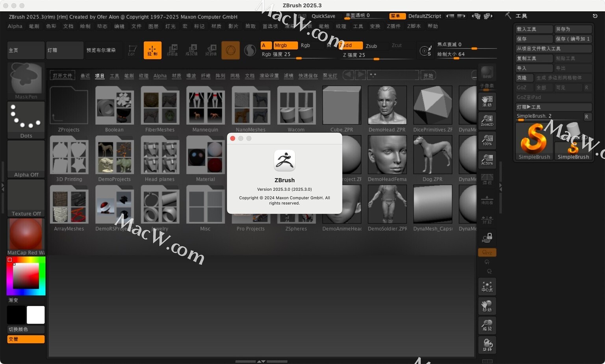Adjust the 绘制大小 64 slider
Image resolution: width=605 pixels, height=364 pixels.
(x=466, y=54)
